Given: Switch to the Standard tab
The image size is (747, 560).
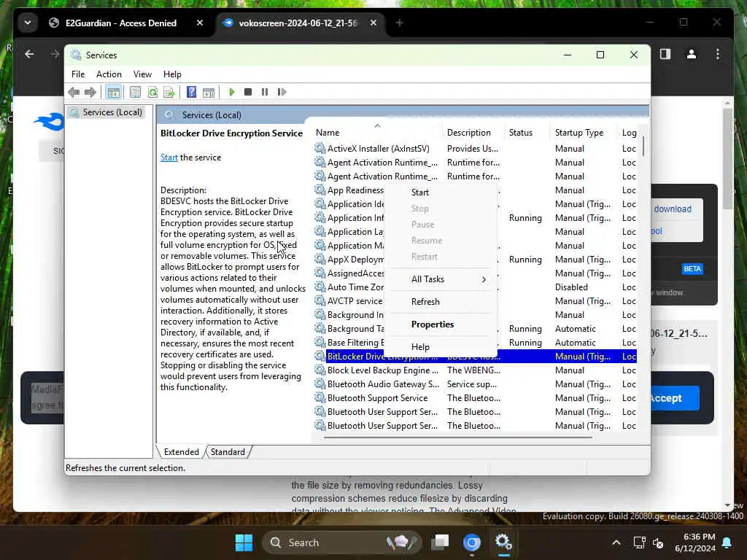Looking at the screenshot, I should coord(228,452).
